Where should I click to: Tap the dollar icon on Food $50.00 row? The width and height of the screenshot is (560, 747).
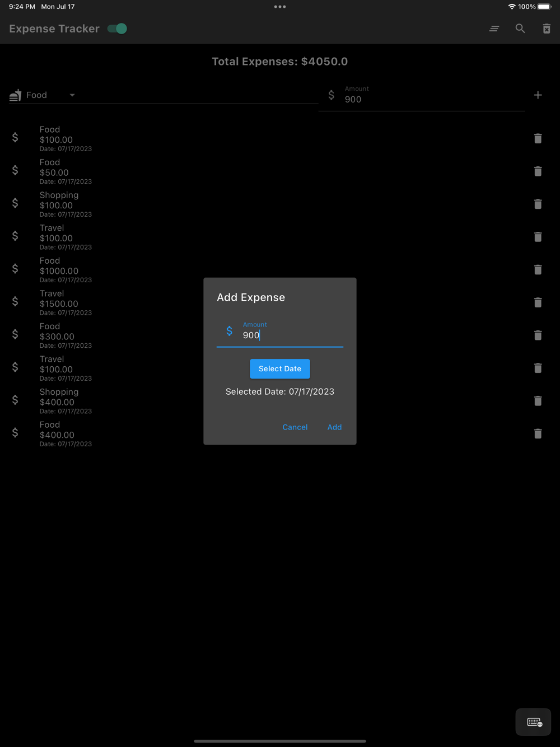(15, 170)
